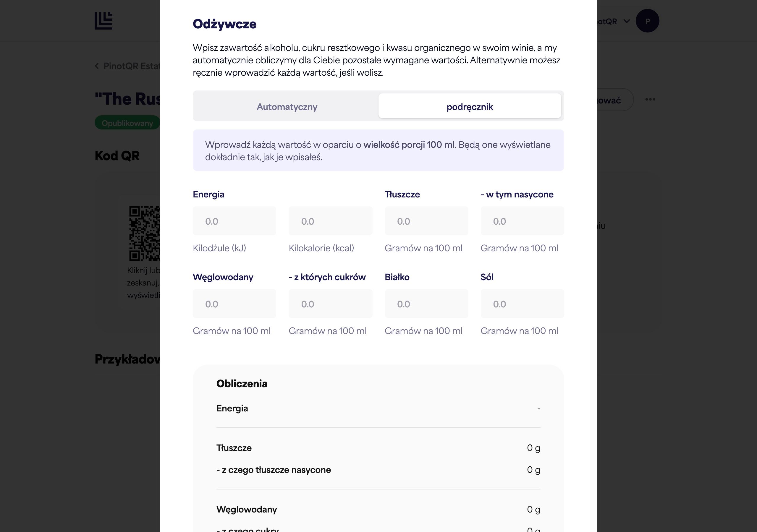Click the Energia row in Obliczenia
Screen dimensions: 757x532
pyautogui.click(x=378, y=408)
